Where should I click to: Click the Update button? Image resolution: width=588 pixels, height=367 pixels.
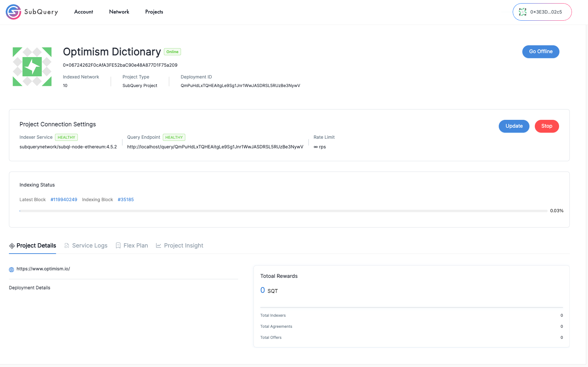point(514,126)
